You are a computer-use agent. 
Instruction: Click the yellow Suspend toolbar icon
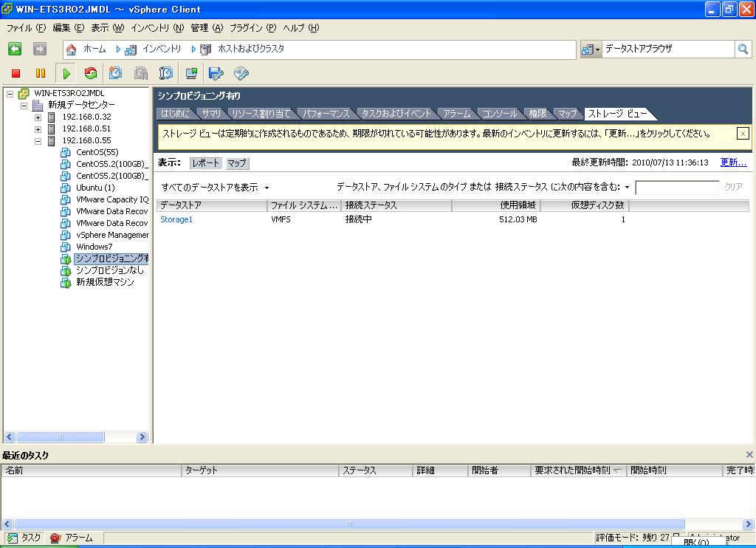tap(41, 73)
